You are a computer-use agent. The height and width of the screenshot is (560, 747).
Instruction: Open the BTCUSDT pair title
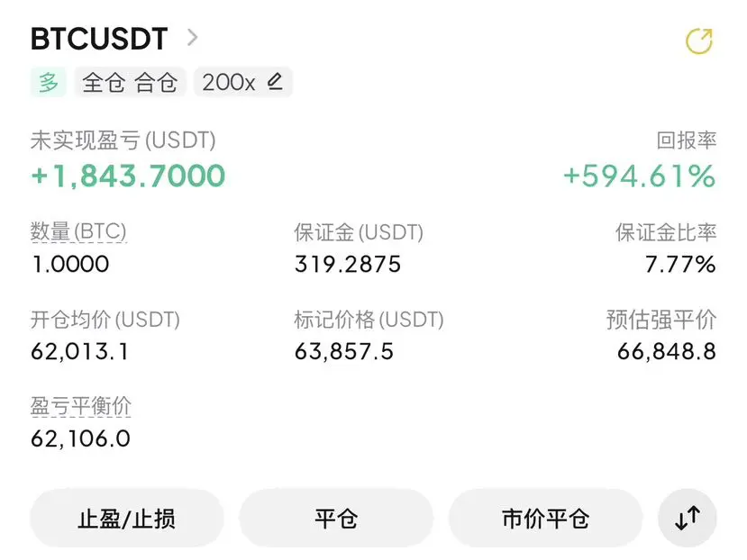(99, 39)
